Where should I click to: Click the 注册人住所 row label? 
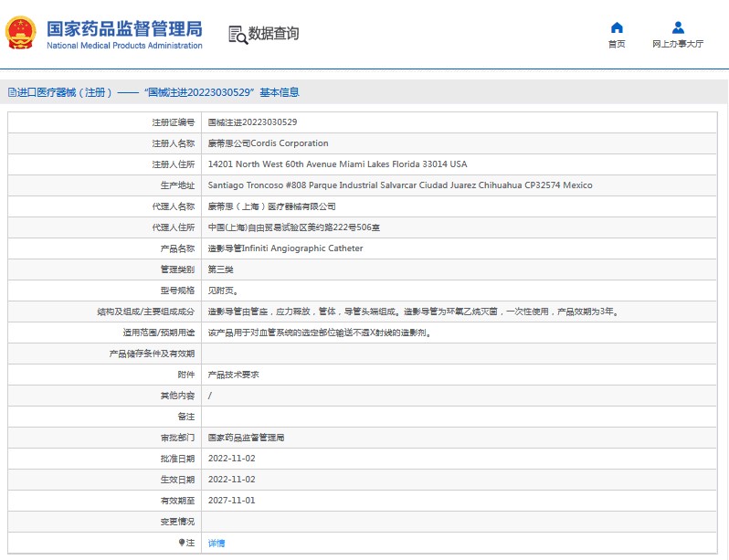174,164
